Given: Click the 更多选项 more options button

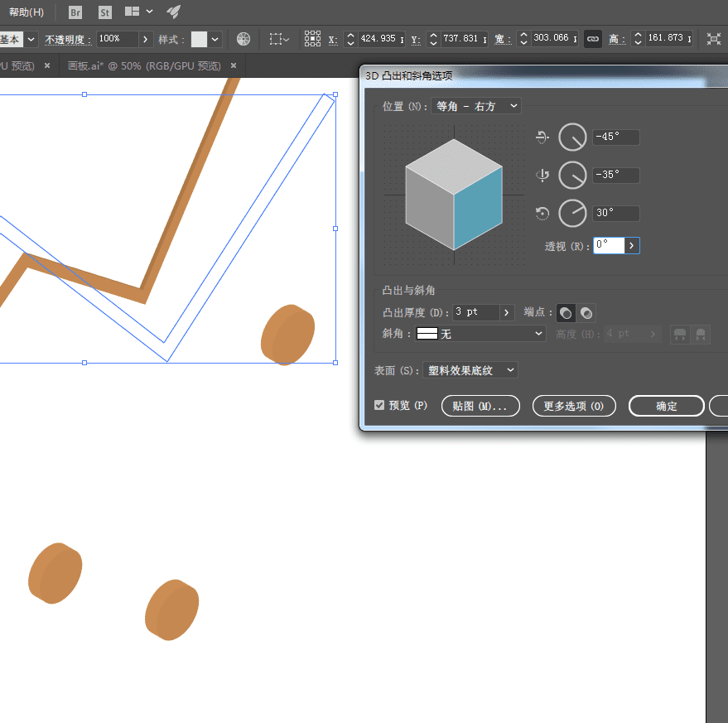Looking at the screenshot, I should tap(574, 406).
